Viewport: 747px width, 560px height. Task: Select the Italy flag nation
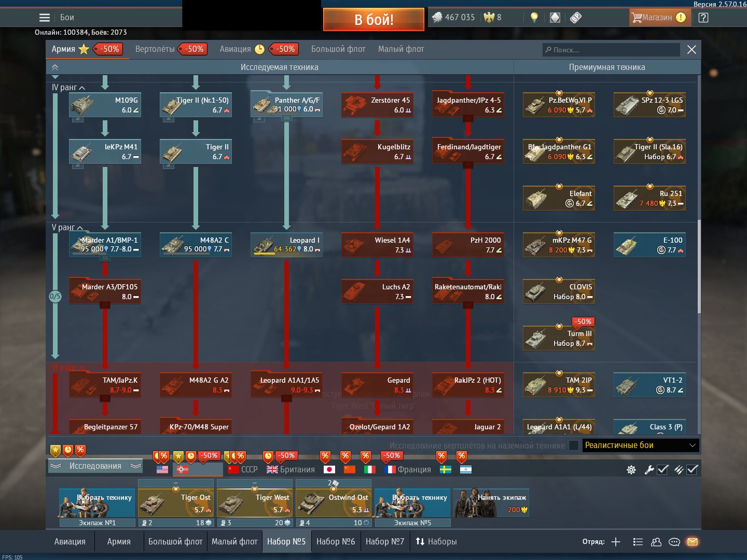(x=370, y=469)
